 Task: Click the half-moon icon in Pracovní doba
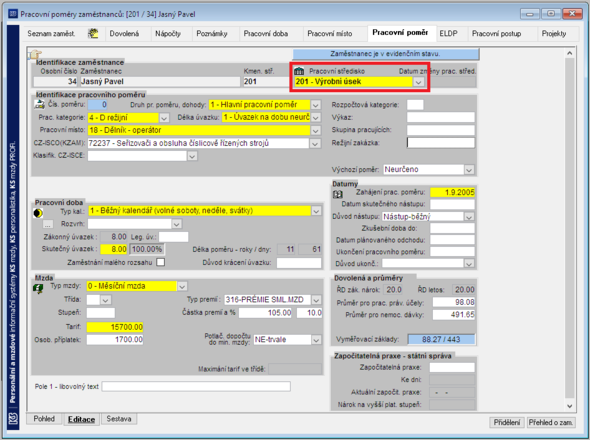[38, 213]
